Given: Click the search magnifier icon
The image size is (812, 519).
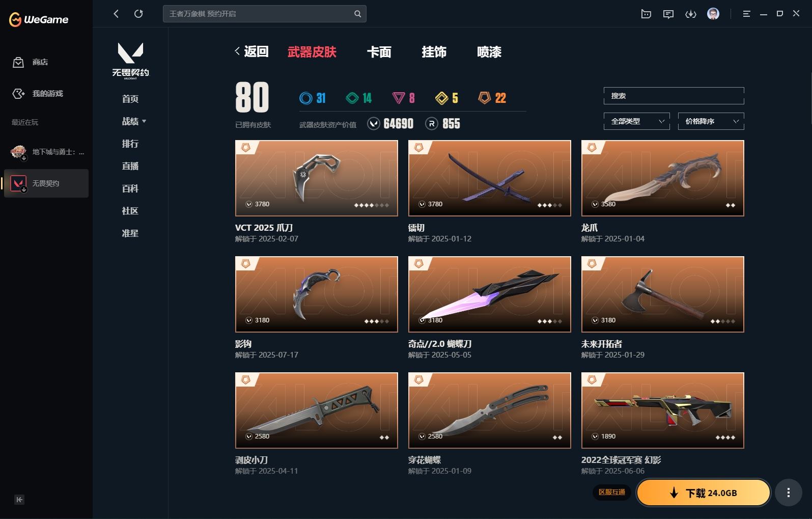Looking at the screenshot, I should 357,14.
